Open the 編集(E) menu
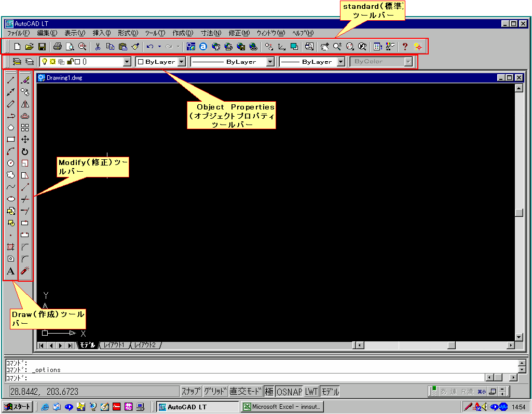The height and width of the screenshot is (414, 532). pyautogui.click(x=47, y=33)
